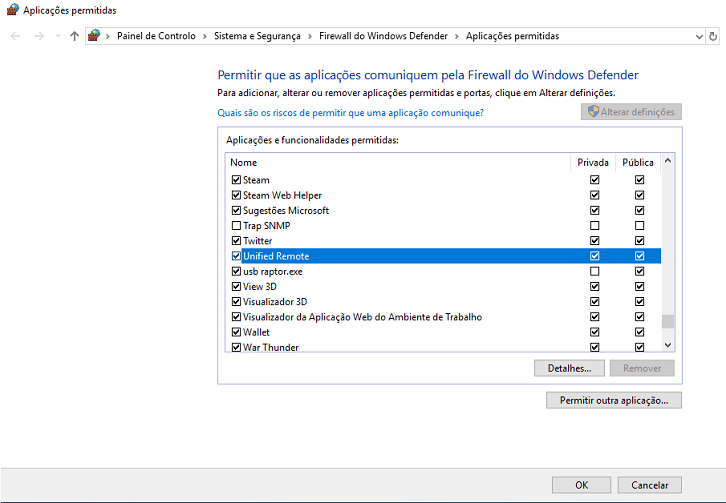Image resolution: width=726 pixels, height=503 pixels.
Task: Click the Cancelar button
Action: tap(650, 485)
